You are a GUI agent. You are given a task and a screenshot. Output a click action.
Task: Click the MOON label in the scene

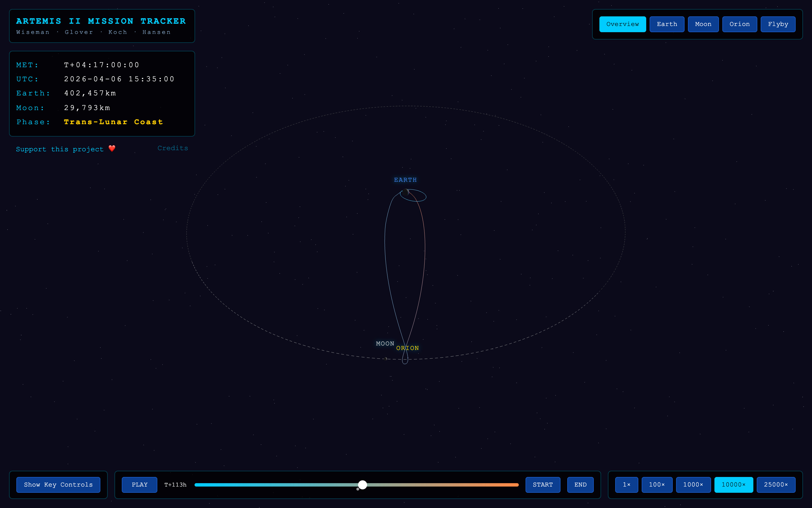pos(385,343)
